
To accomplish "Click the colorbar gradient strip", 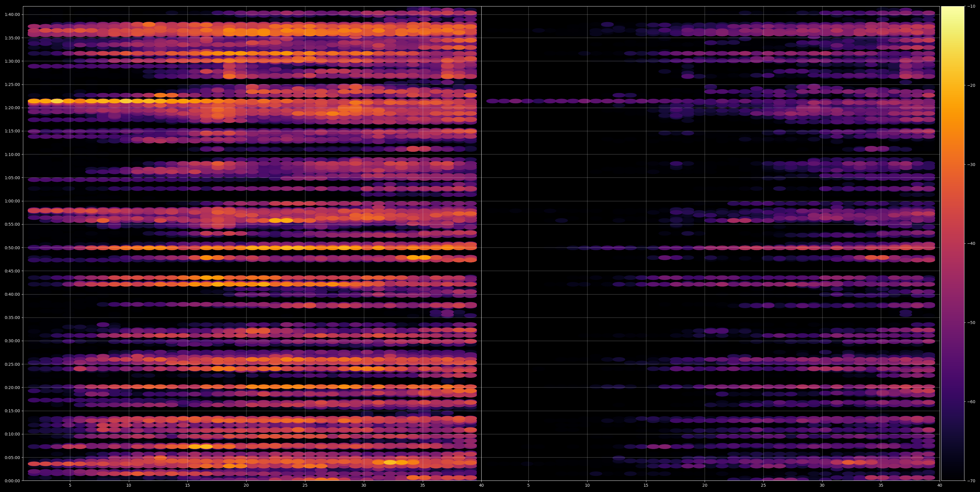I will coord(953,244).
